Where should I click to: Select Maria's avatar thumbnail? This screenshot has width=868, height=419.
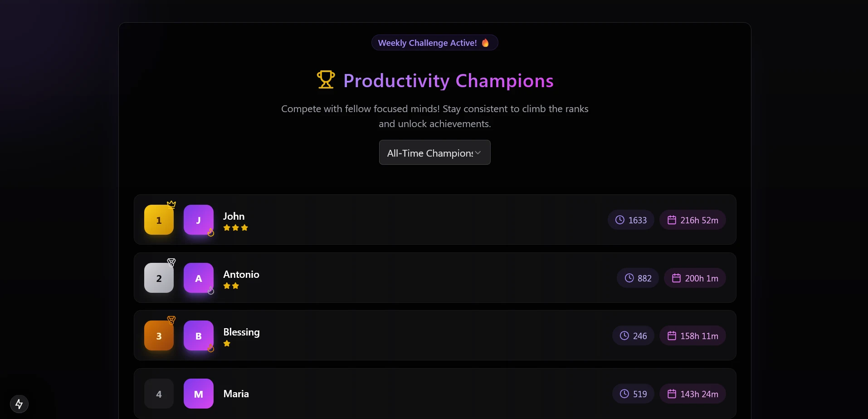tap(198, 393)
